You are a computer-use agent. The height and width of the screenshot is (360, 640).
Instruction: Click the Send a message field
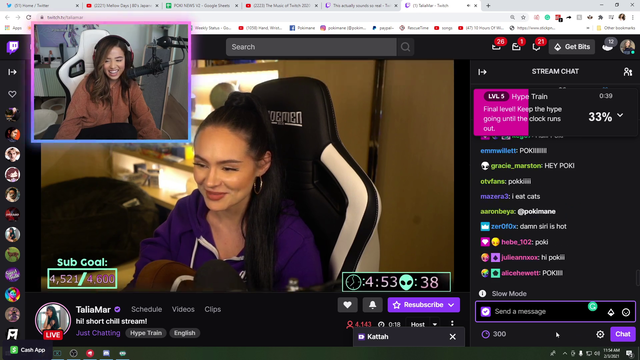(556, 312)
